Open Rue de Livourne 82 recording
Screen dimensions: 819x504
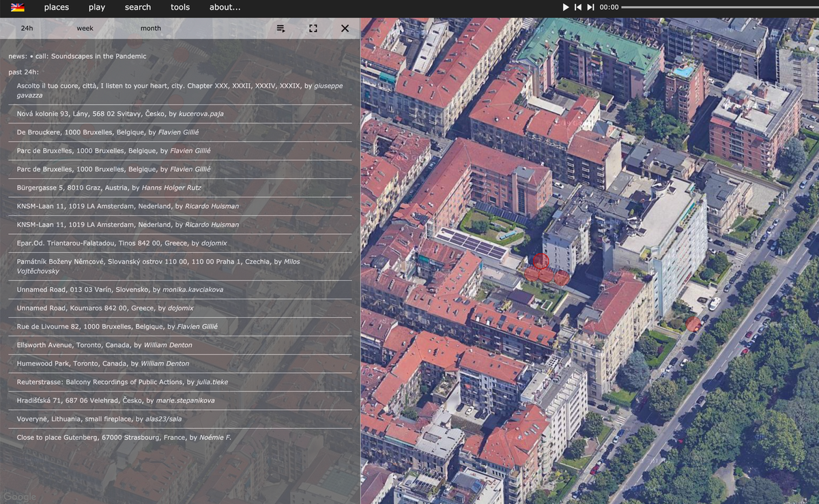pos(180,327)
